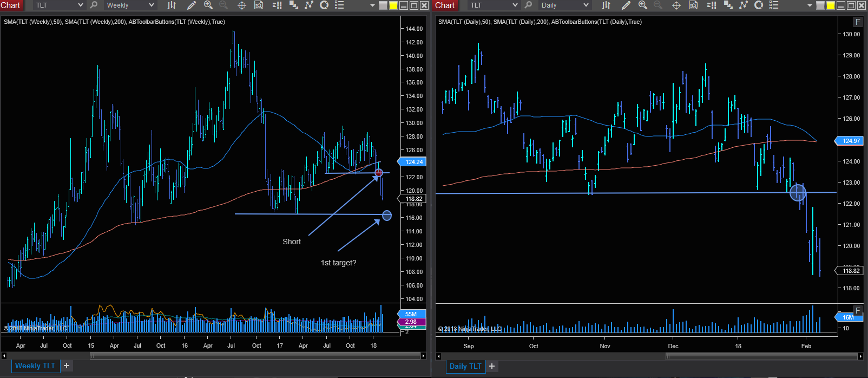Viewport: 868px width, 378px height.
Task: Open chart trader icon on Daily chart
Action: pos(712,5)
